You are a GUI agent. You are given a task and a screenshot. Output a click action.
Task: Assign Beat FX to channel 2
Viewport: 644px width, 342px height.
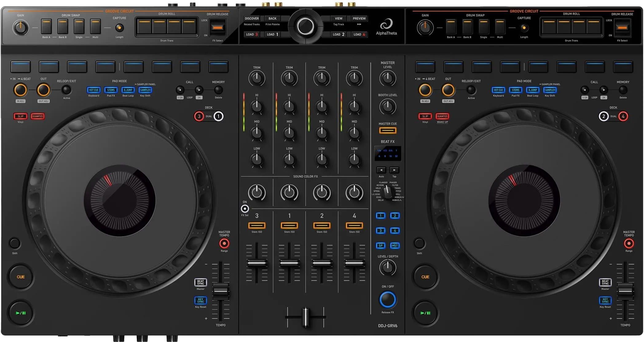click(395, 216)
